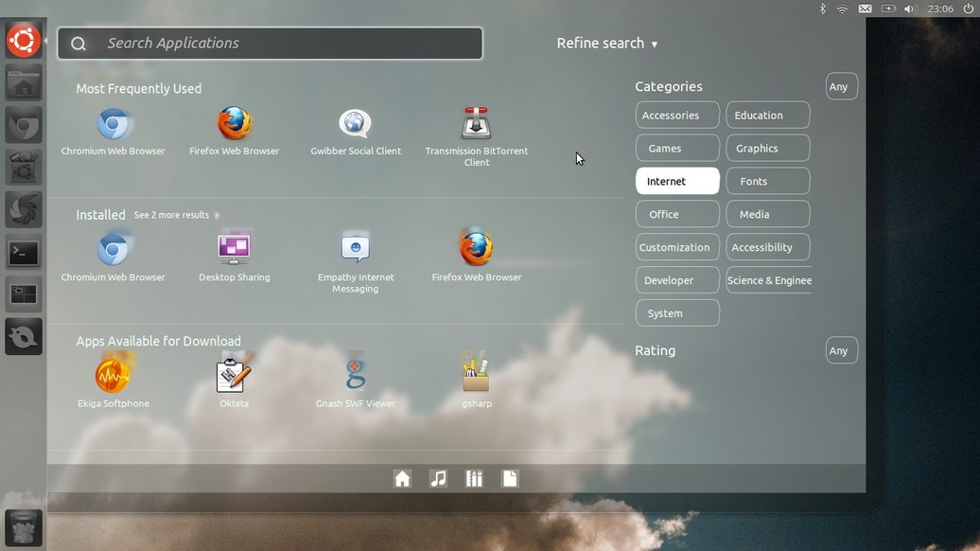This screenshot has width=980, height=551.
Task: Open the Chromium icon in the launcher
Action: pos(23,125)
